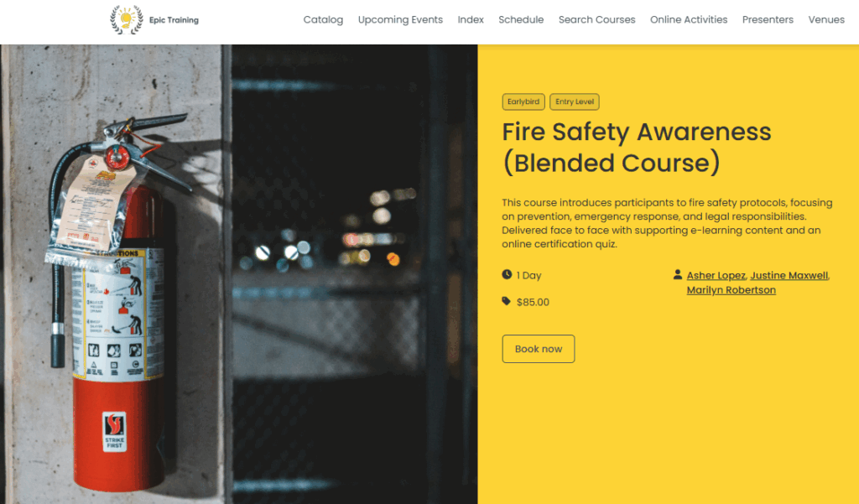Open Justine Maxwell presenter link

(x=789, y=276)
